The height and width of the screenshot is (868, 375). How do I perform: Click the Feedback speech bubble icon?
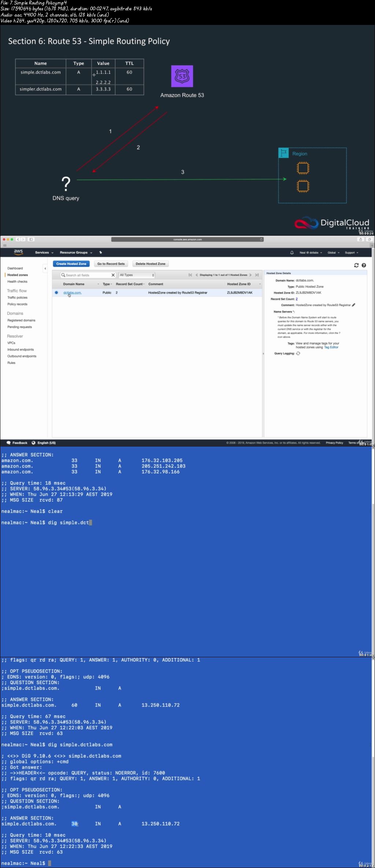[x=9, y=443]
